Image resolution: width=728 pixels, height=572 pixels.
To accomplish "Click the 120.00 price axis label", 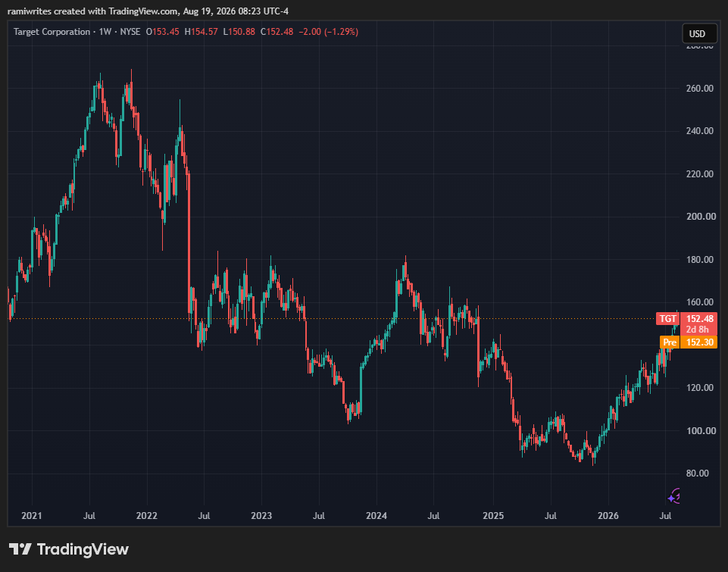I will point(700,388).
